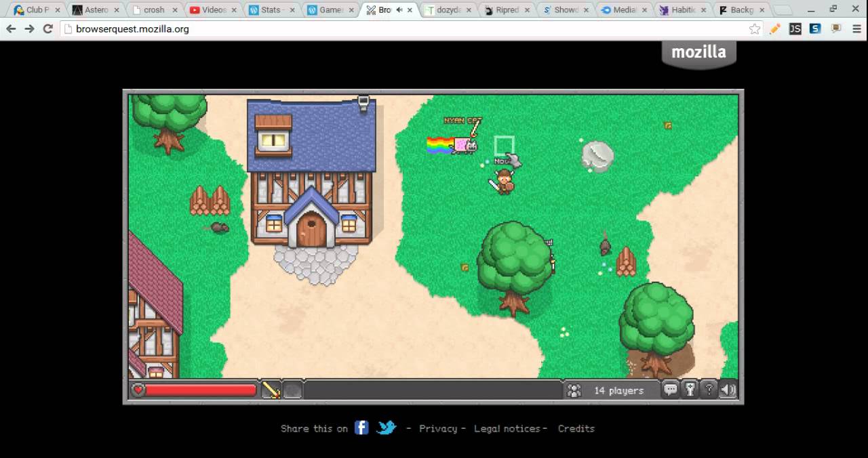
Task: Open the Credits link
Action: click(x=576, y=428)
